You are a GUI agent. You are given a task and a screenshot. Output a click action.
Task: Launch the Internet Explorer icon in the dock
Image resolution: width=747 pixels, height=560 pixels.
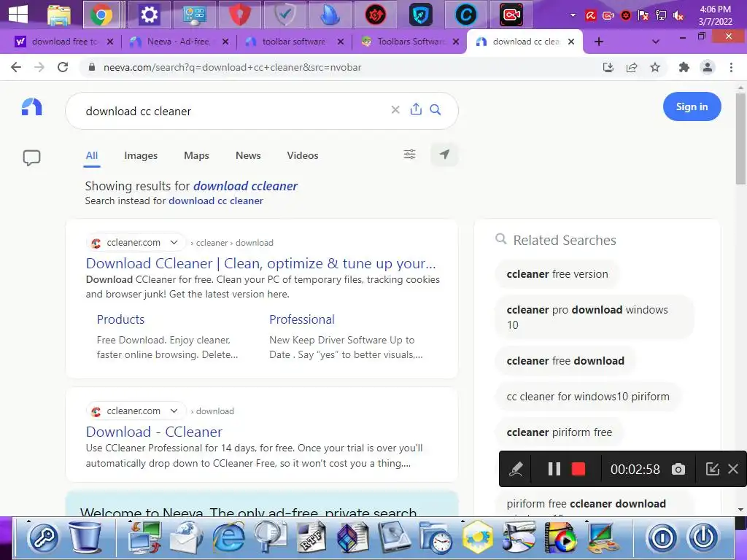tap(228, 537)
